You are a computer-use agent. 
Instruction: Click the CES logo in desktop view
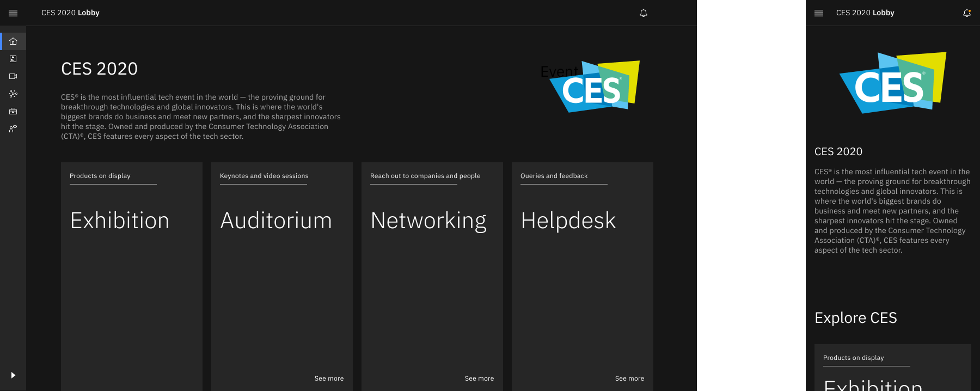595,87
